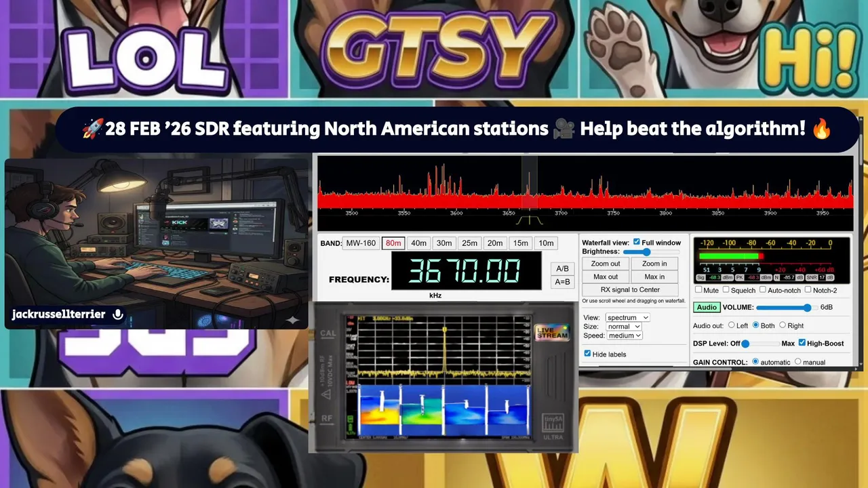Uncheck the Hide labels checkbox
Image resolution: width=868 pixels, height=488 pixels.
click(587, 354)
